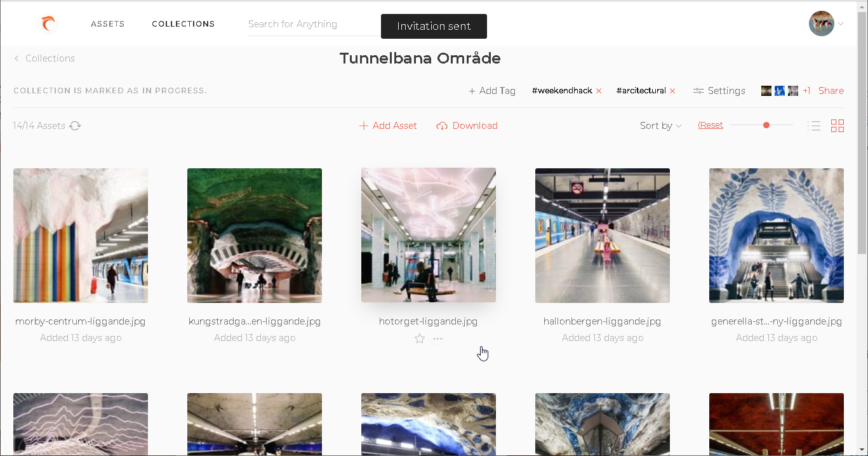Select the Collections tab
Image resolution: width=868 pixels, height=456 pixels.
tap(183, 24)
